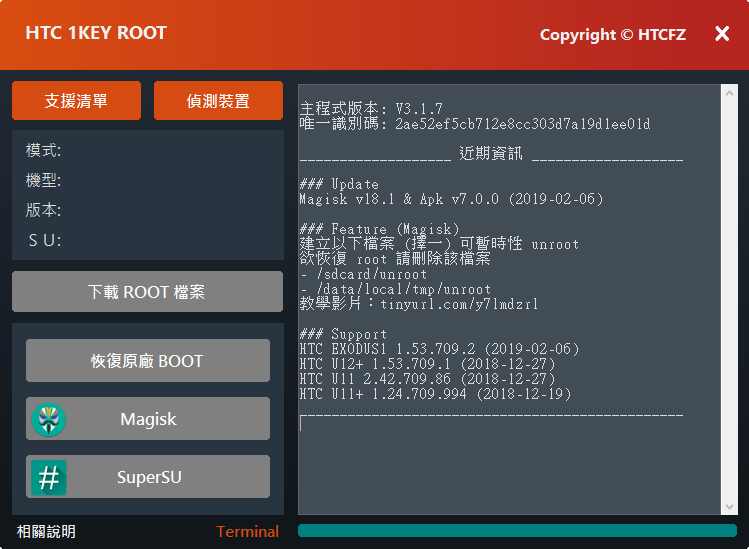
Task: Click the 機型: model label
Action: pos(43,181)
